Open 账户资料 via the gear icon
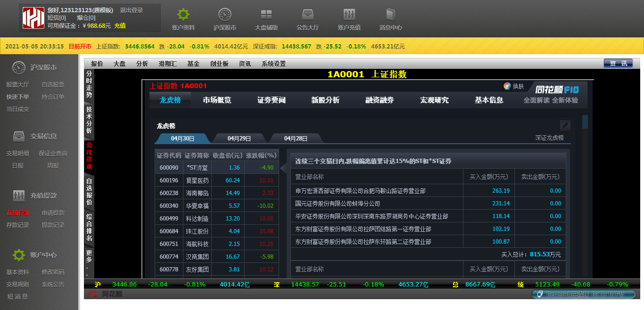 pos(183,14)
